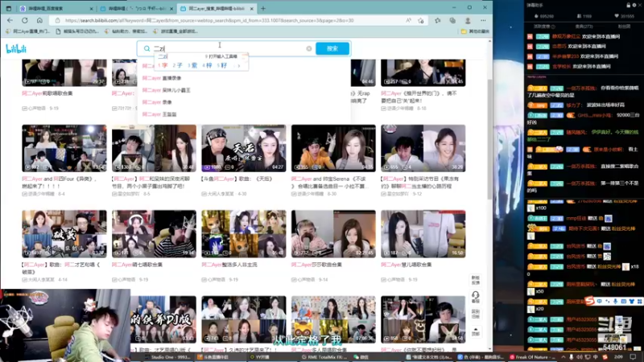The height and width of the screenshot is (362, 644).
Task: Select suggestion 阿二ayer 直播录像
Action: pos(162,78)
